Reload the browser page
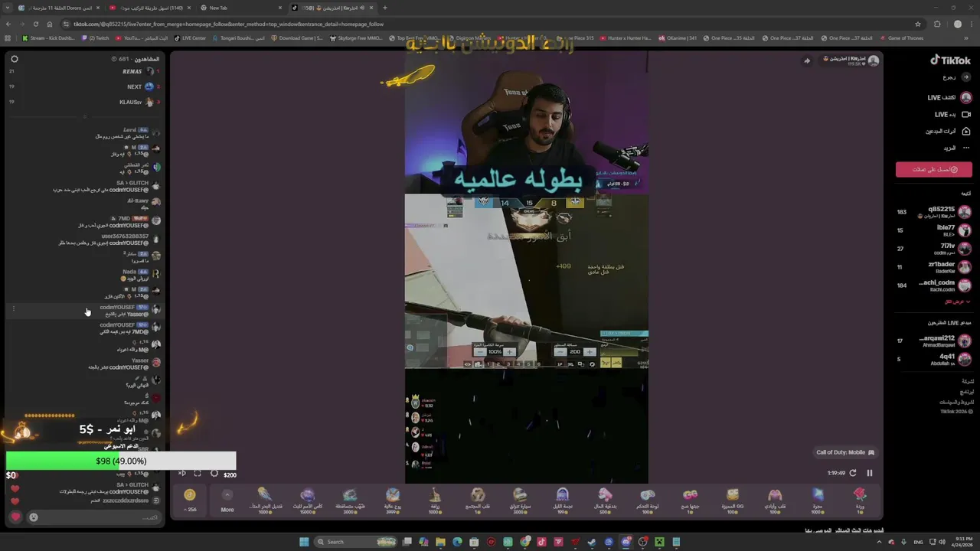The height and width of the screenshot is (551, 980). (x=35, y=24)
